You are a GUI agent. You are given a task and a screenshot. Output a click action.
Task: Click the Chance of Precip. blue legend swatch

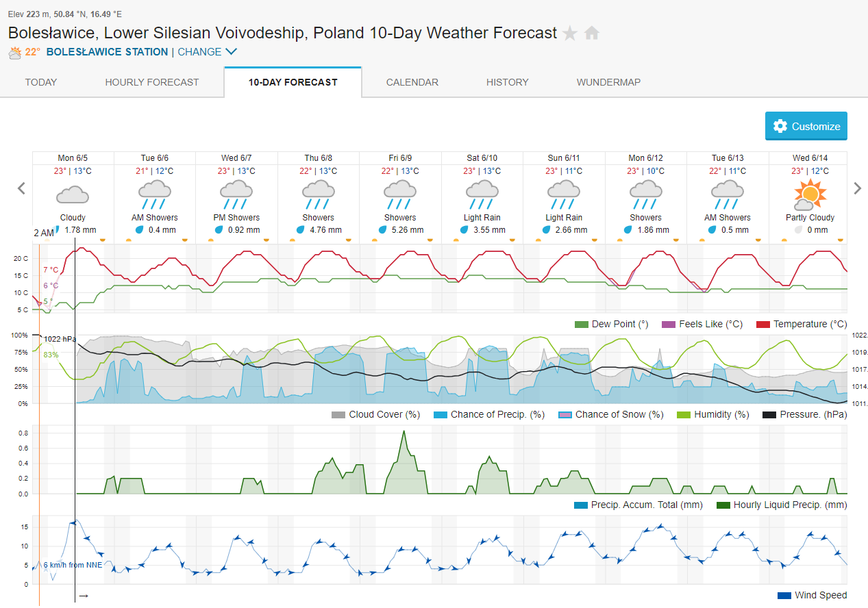point(440,415)
